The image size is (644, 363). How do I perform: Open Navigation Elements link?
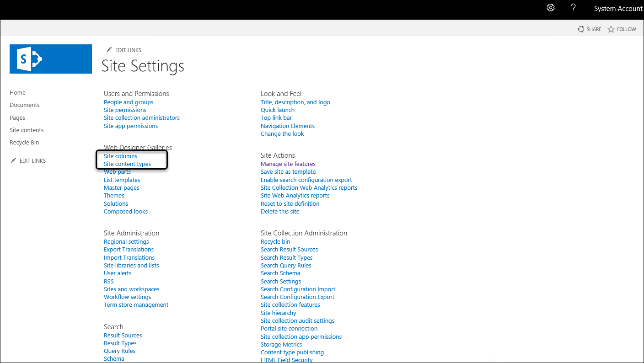(x=288, y=126)
